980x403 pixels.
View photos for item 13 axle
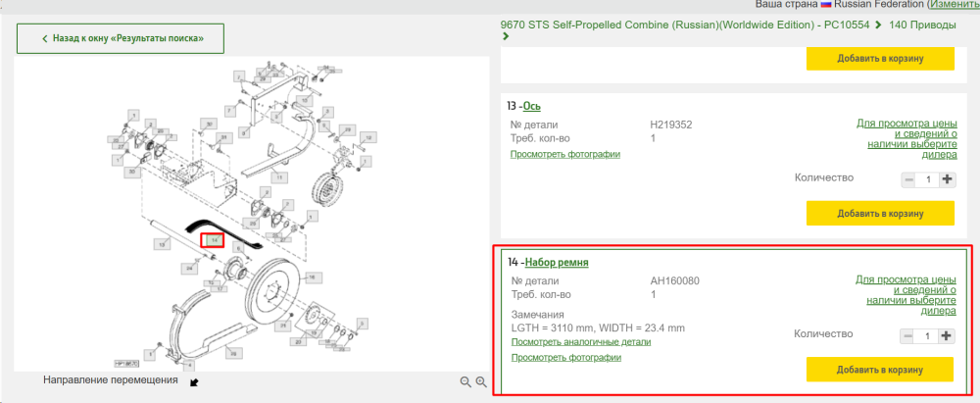tap(565, 154)
